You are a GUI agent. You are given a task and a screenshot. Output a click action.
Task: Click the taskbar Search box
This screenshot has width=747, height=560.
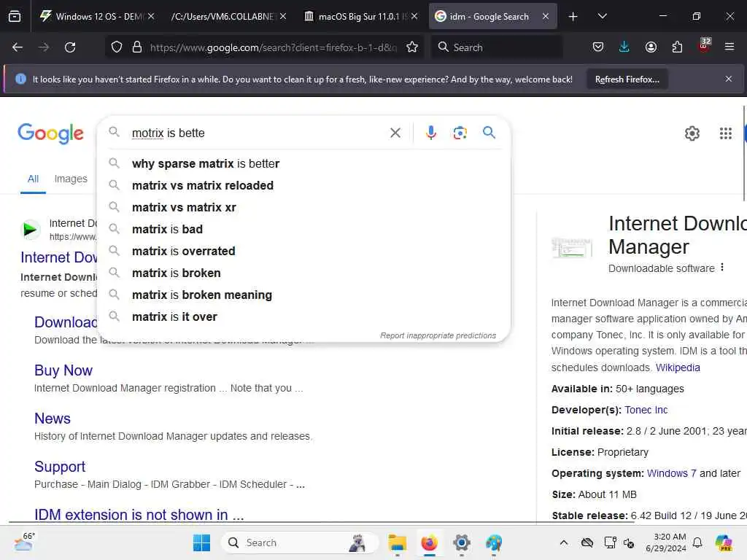pos(300,542)
